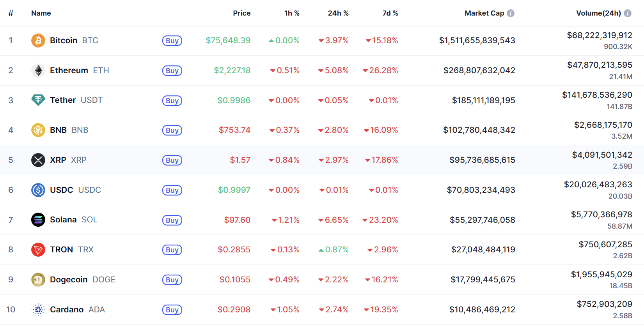Sort by 7d % column header
The width and height of the screenshot is (644, 326).
tap(390, 13)
